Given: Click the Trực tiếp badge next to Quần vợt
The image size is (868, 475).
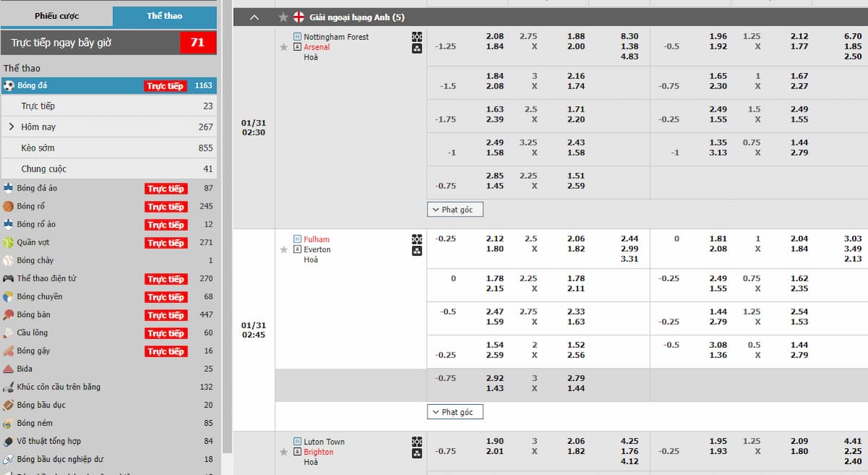Looking at the screenshot, I should (166, 243).
